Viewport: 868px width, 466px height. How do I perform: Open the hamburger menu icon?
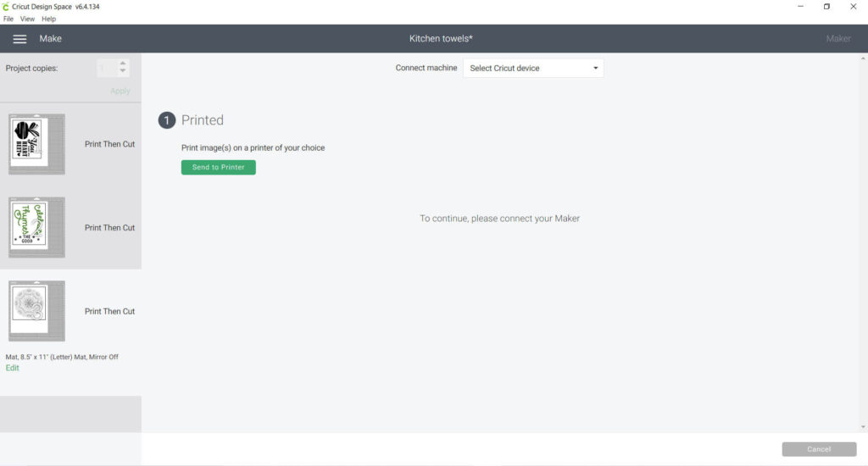coord(19,39)
